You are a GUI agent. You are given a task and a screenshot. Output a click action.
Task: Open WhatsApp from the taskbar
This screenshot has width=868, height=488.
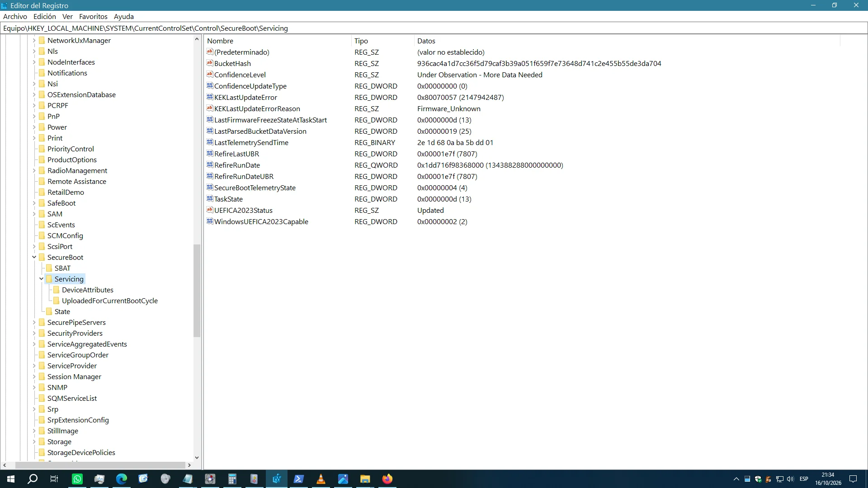(77, 479)
